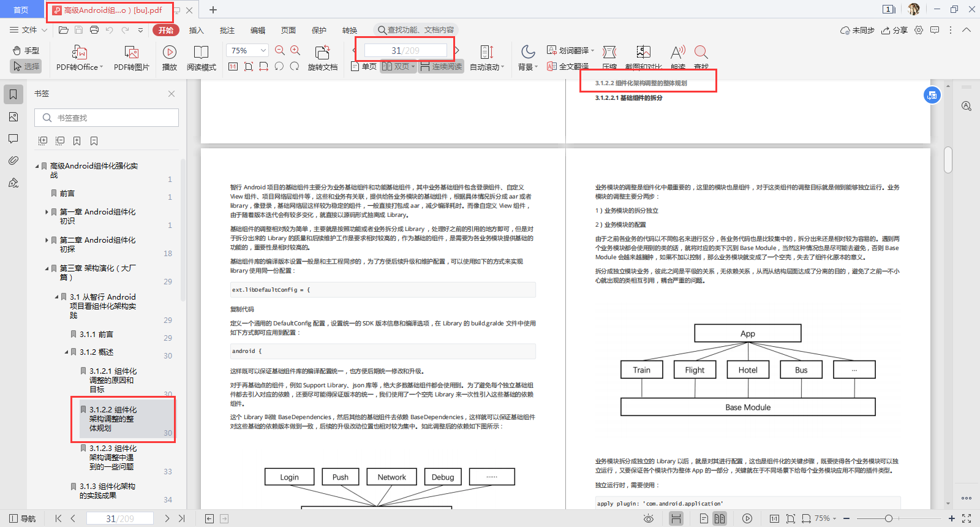The image size is (980, 527).
Task: Collapse 第三章 架构演化 bookmark
Action: (x=47, y=268)
